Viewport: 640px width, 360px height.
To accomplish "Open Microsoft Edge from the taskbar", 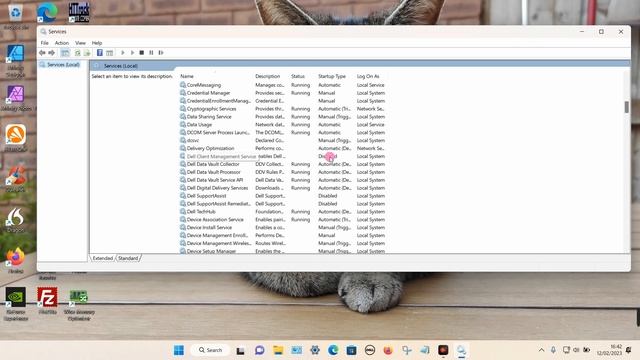I will 333,350.
